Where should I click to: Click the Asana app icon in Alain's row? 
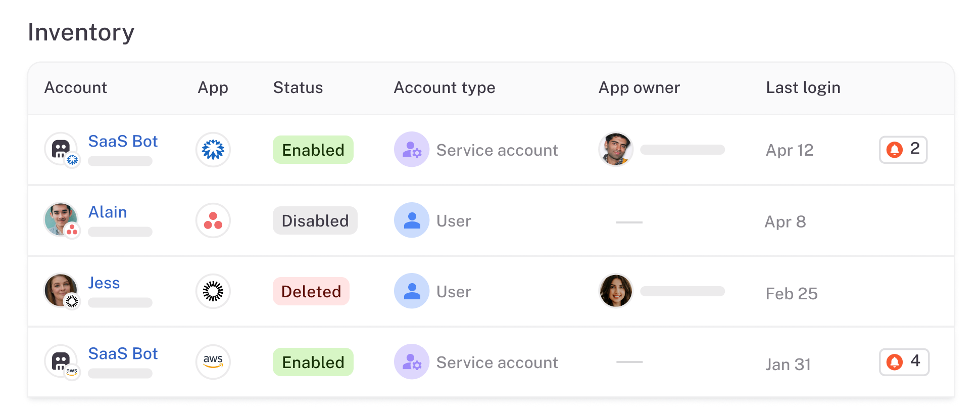[x=213, y=220]
